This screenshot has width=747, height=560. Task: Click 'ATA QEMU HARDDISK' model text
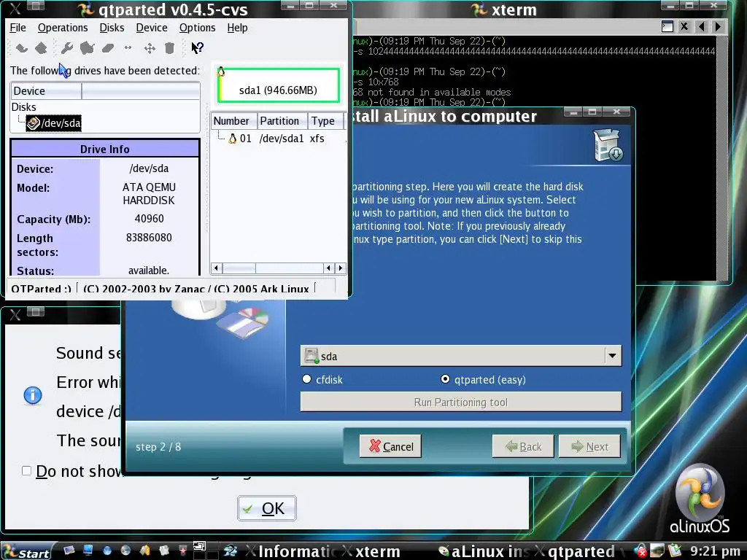coord(149,194)
